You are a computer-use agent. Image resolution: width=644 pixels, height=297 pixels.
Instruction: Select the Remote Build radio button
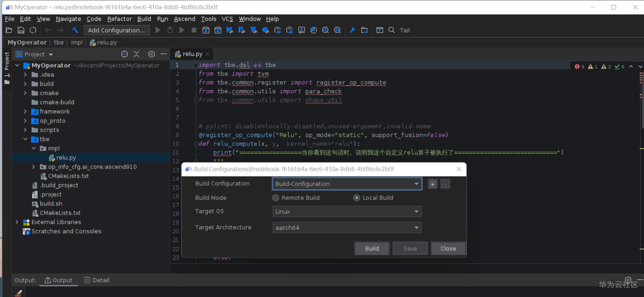276,198
